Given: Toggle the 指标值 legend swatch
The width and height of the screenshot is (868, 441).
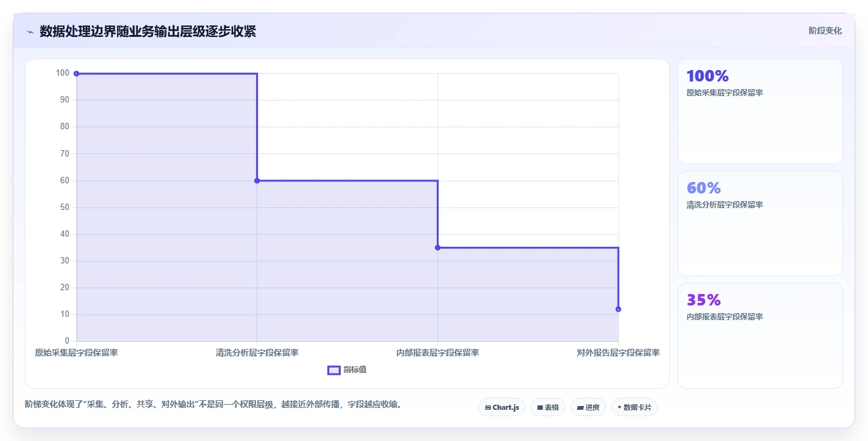Looking at the screenshot, I should (x=334, y=370).
